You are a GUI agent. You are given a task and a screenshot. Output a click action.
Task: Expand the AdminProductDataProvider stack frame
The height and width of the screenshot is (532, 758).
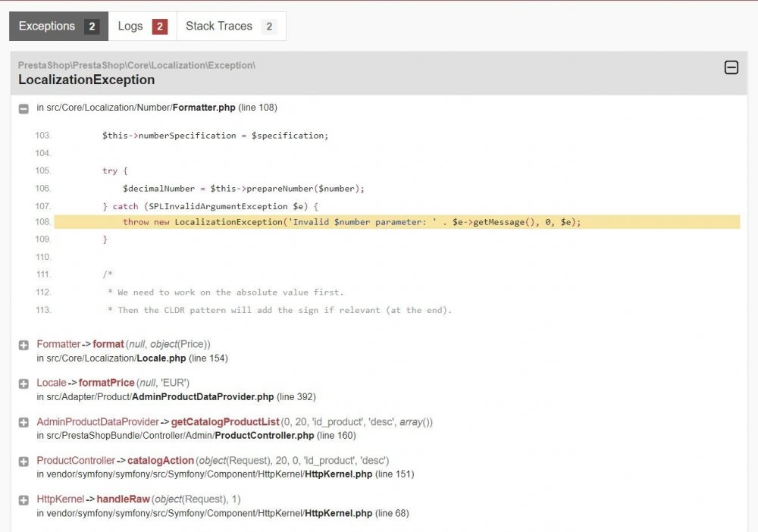(x=23, y=422)
